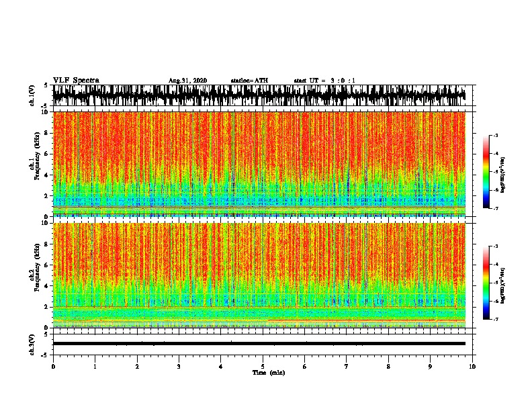This screenshot has width=532, height=411.
Task: Click the ch.1(V) axis label
Action: pyautogui.click(x=33, y=95)
